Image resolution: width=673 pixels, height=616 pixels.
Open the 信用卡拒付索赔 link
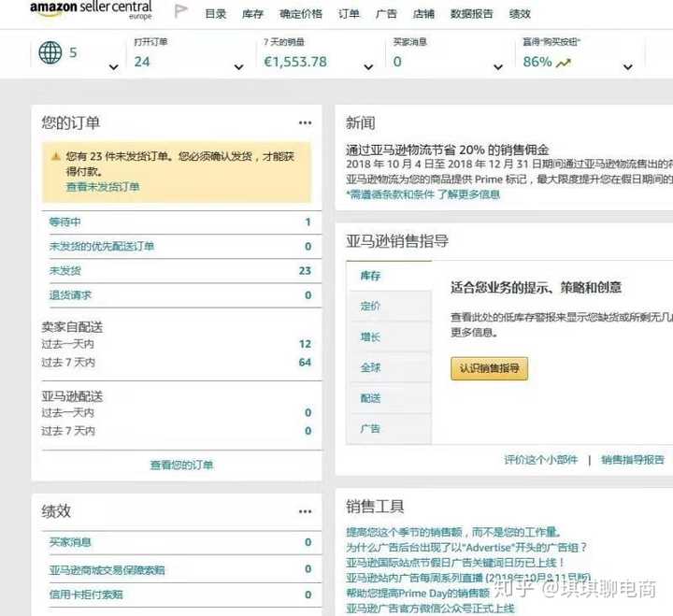[86, 595]
